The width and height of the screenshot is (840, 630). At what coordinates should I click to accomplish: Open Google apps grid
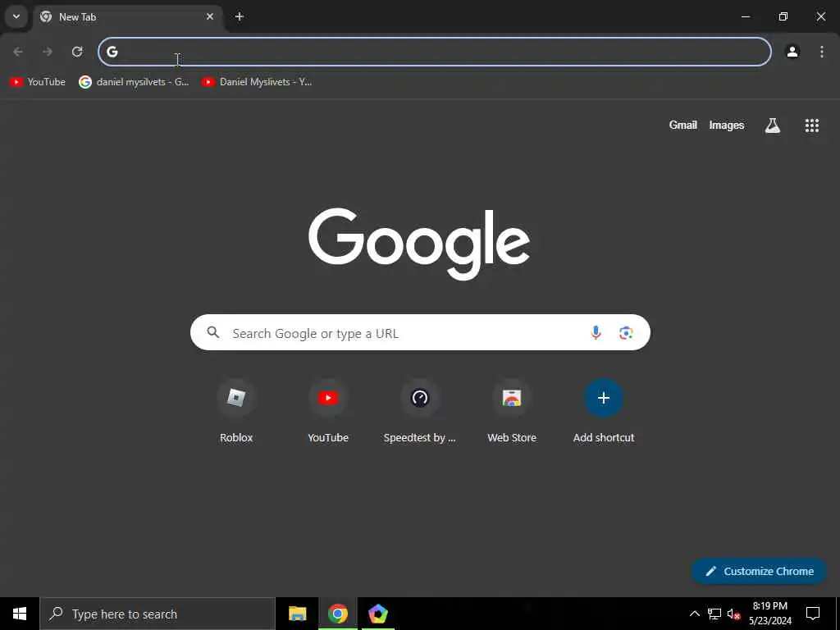[811, 126]
